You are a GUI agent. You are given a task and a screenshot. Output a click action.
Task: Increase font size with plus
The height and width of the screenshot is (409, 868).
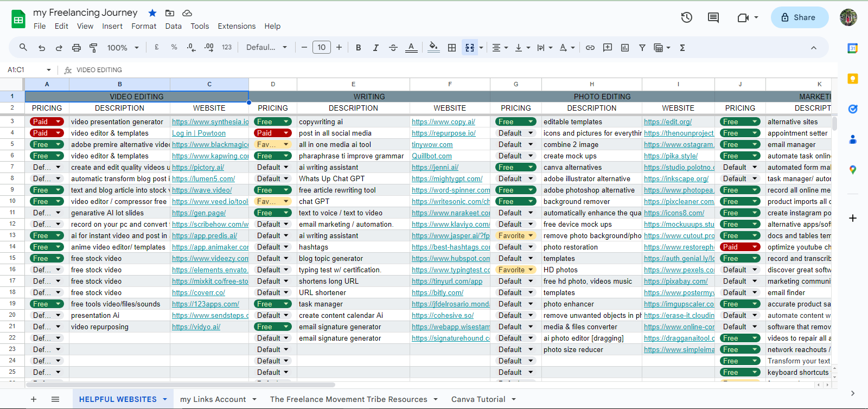click(x=339, y=48)
